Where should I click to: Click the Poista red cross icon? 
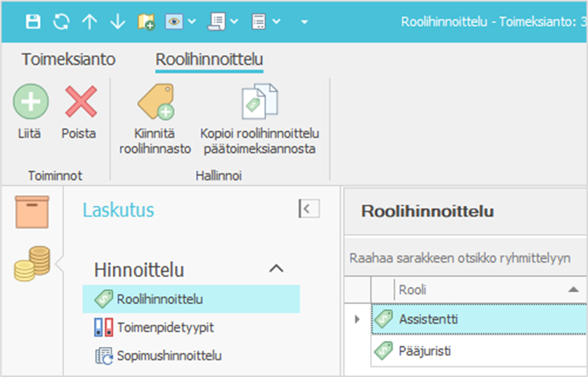pyautogui.click(x=80, y=101)
